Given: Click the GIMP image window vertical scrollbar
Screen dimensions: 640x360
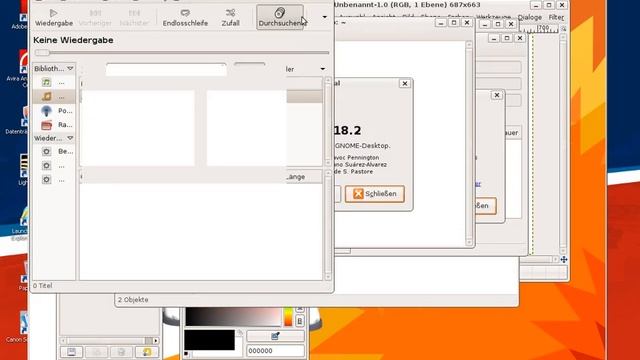Looking at the screenshot, I should pyautogui.click(x=563, y=144).
